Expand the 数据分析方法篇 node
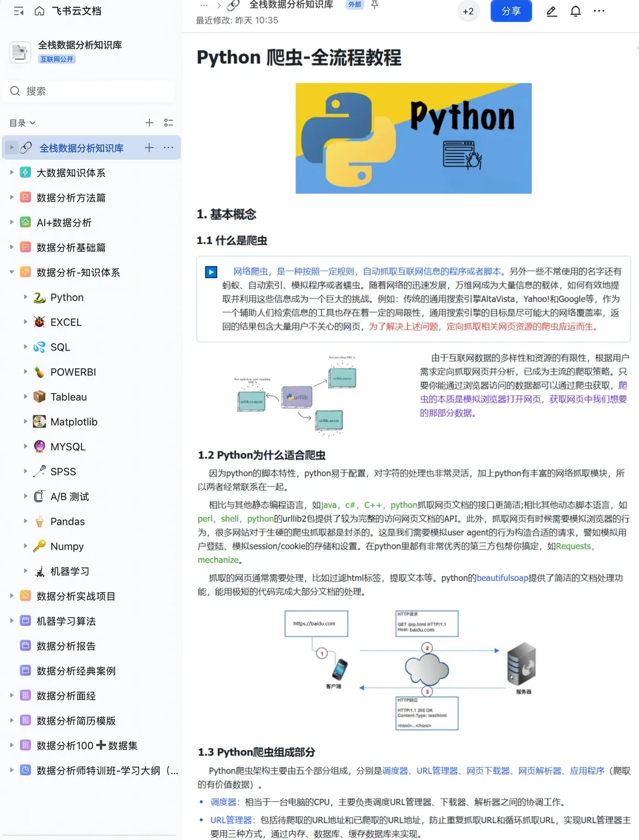 point(12,197)
